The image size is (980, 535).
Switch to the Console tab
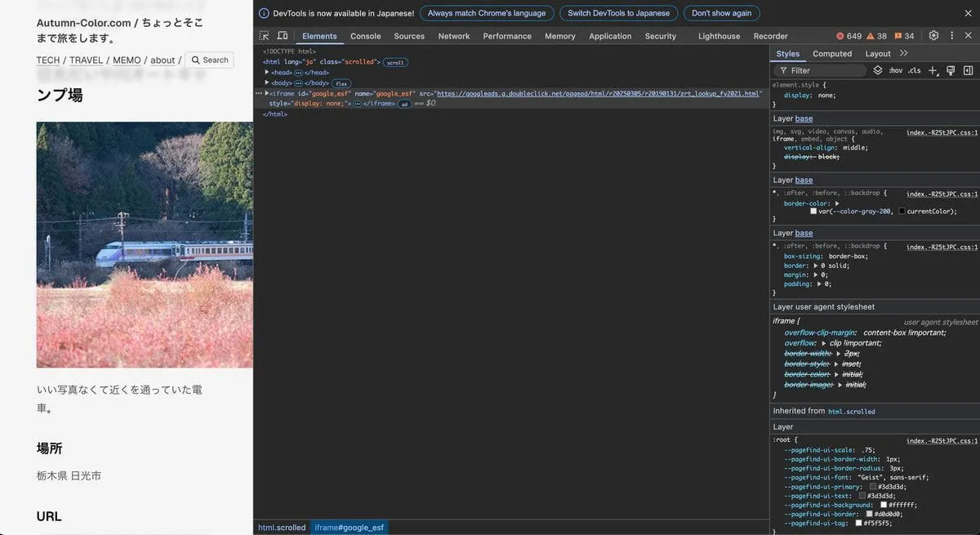pos(365,36)
